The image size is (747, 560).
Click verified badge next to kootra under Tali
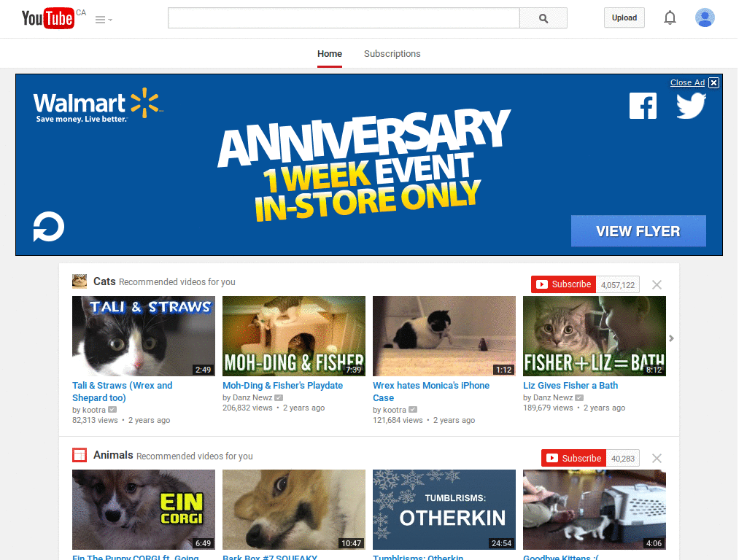tap(112, 410)
